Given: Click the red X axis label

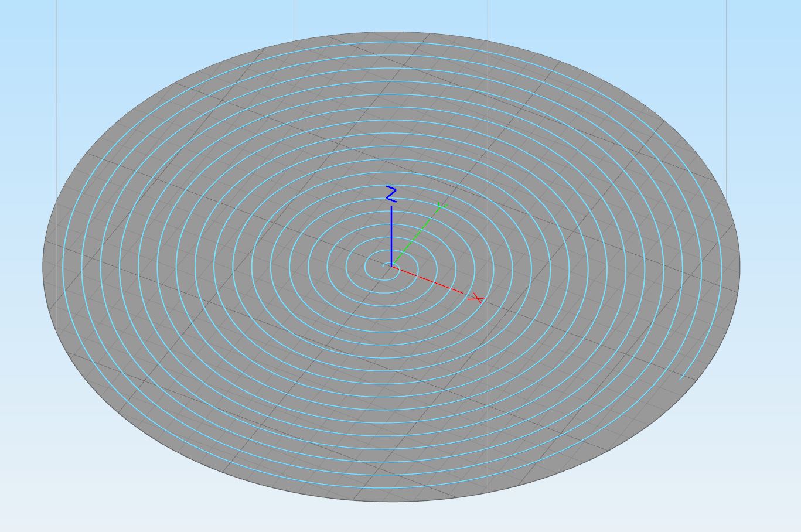Looking at the screenshot, I should [x=476, y=299].
